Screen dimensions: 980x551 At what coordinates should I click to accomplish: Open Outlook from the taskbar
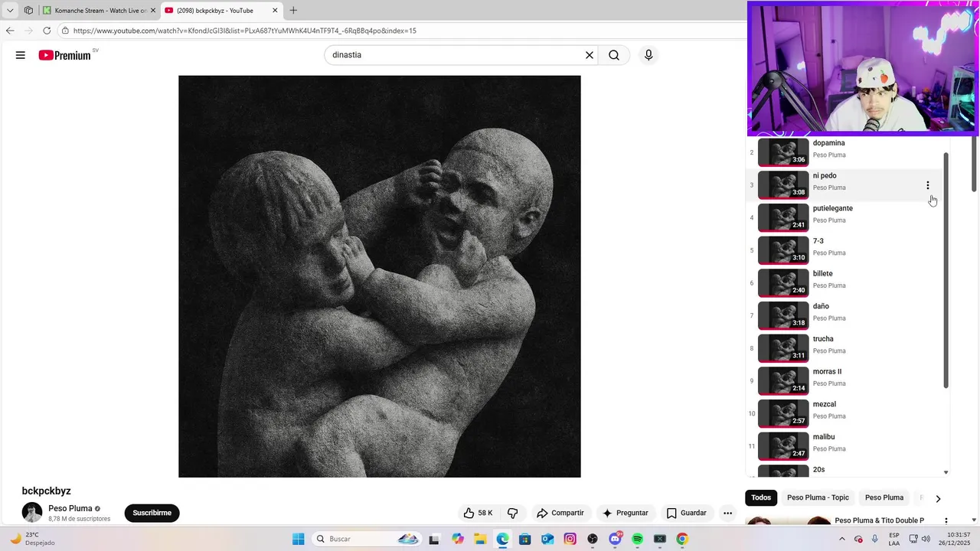tap(547, 539)
